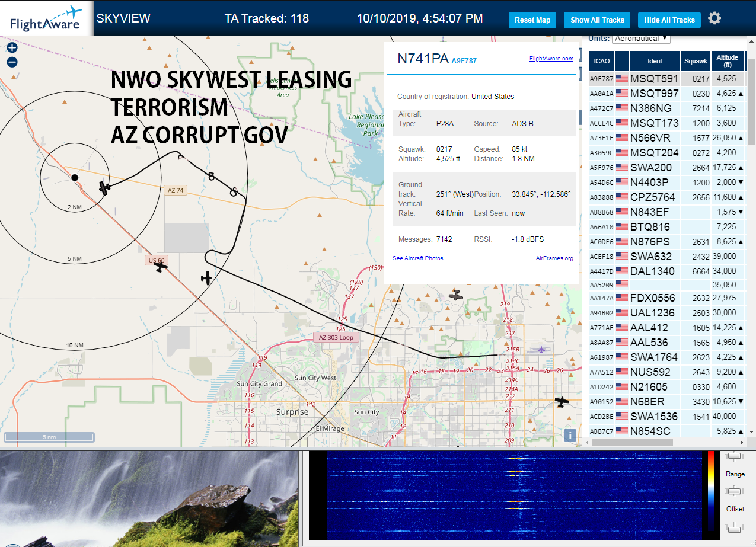Select the aircraft icon above marker 219

tap(455, 295)
